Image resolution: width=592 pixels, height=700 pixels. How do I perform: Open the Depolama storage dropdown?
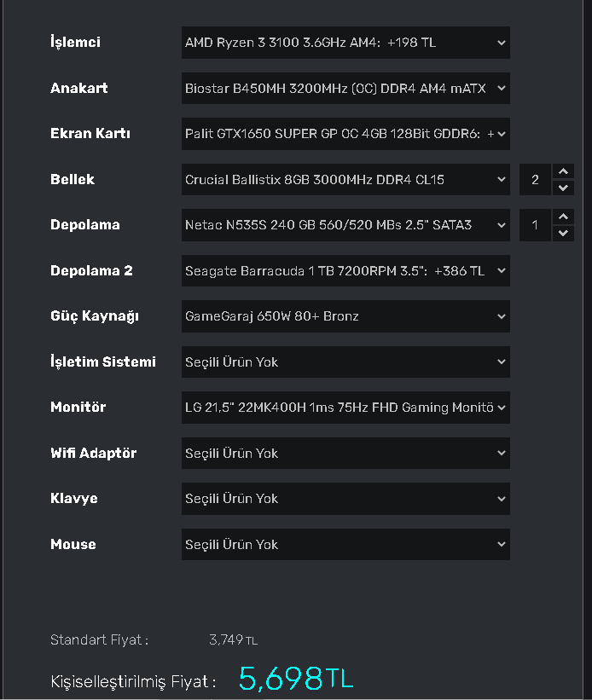click(345, 225)
